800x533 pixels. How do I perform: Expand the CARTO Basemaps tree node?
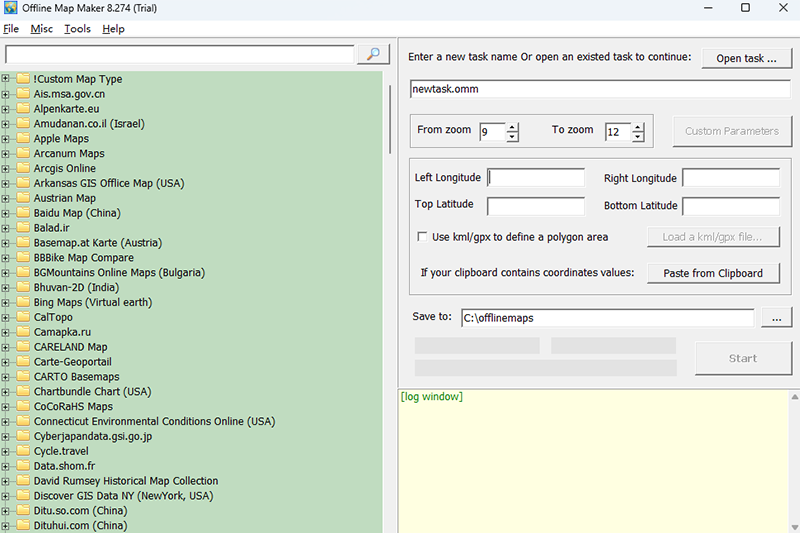[x=6, y=377]
